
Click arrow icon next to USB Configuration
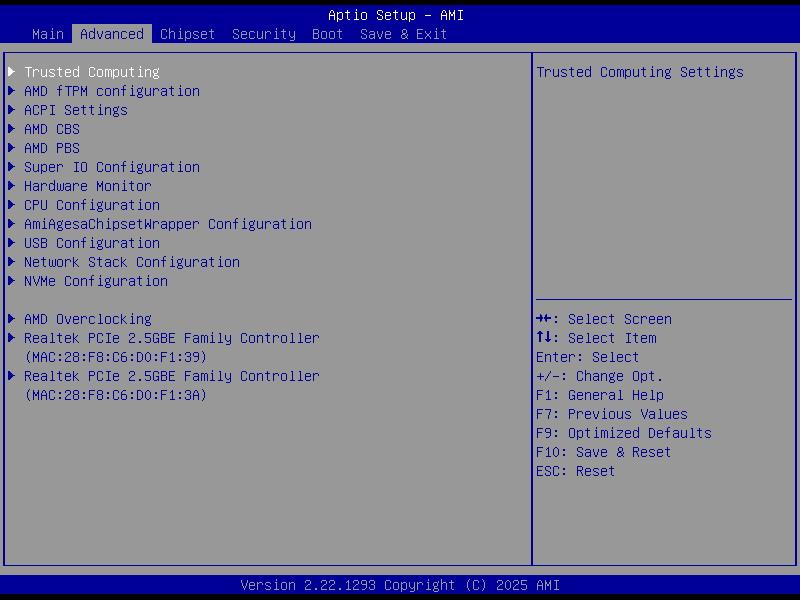point(12,243)
